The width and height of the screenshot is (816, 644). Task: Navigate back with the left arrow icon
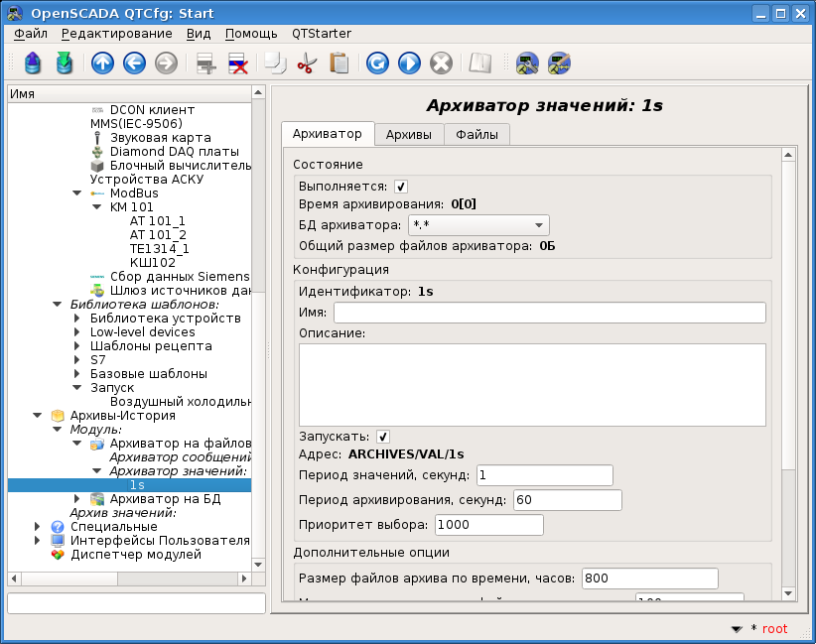(134, 64)
